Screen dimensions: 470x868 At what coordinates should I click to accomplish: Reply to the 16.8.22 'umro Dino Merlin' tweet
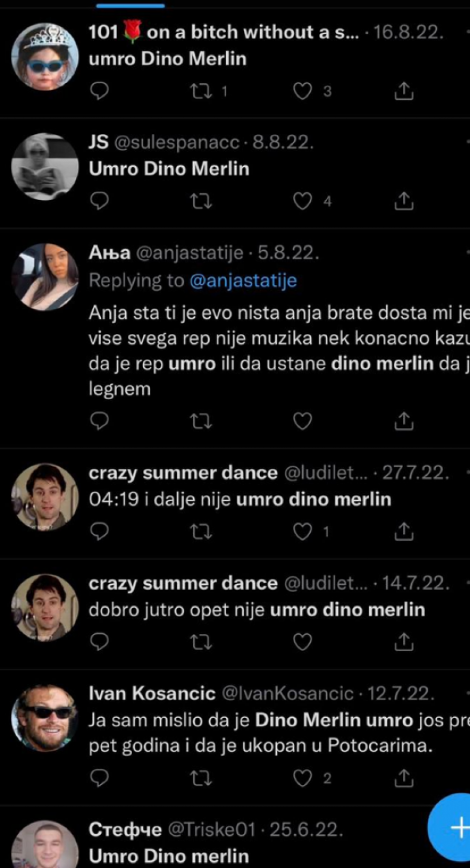[99, 91]
